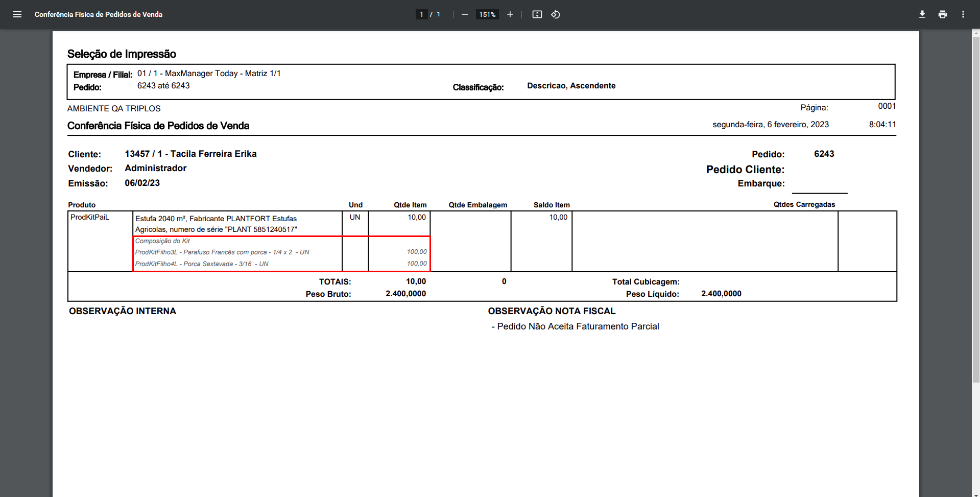Click Saldo Item value '10,00'
The height and width of the screenshot is (497, 980).
click(558, 217)
